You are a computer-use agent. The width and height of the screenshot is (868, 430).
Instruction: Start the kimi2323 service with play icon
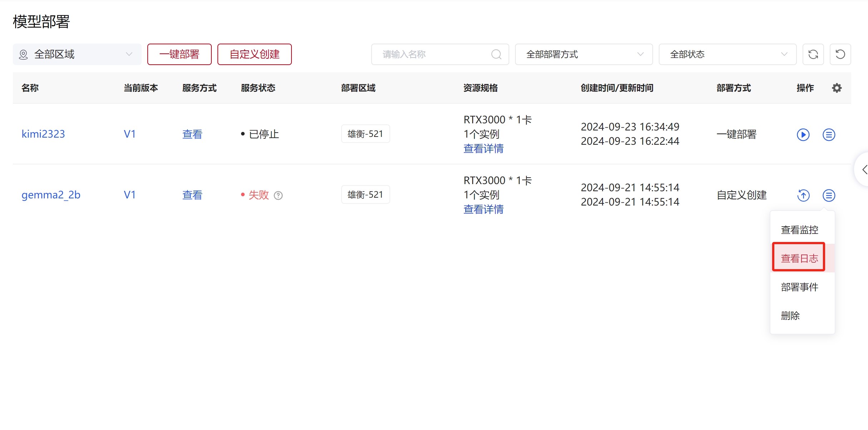[x=803, y=135]
